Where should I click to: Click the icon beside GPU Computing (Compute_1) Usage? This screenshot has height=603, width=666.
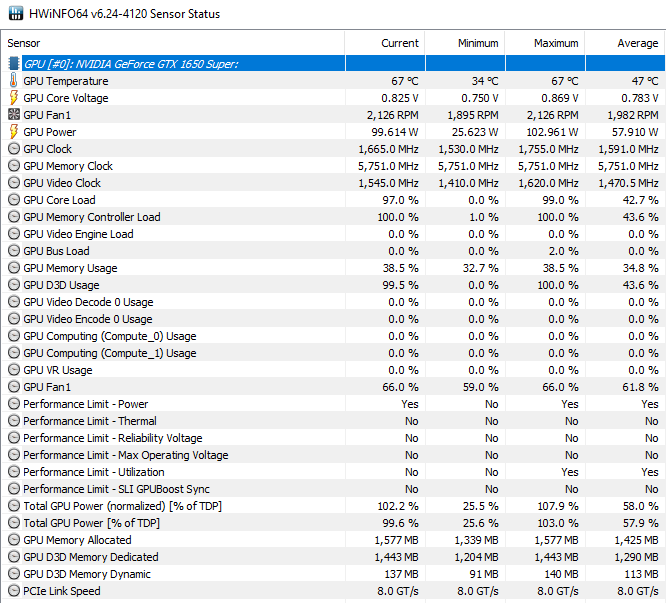(14, 352)
